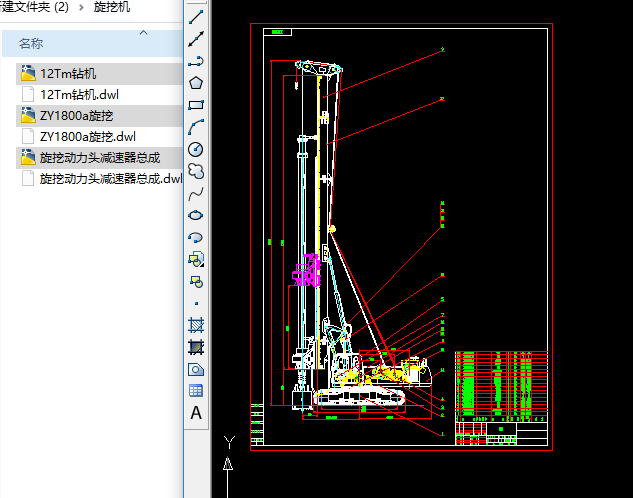Collapse the column header sort chevron
This screenshot has height=498, width=633.
click(143, 33)
